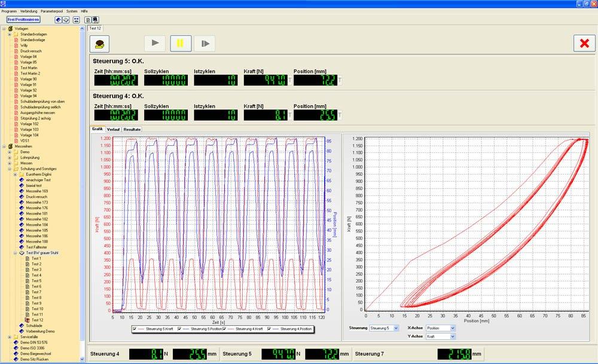Expand the Lohnprüfung folder in tree

coord(10,158)
